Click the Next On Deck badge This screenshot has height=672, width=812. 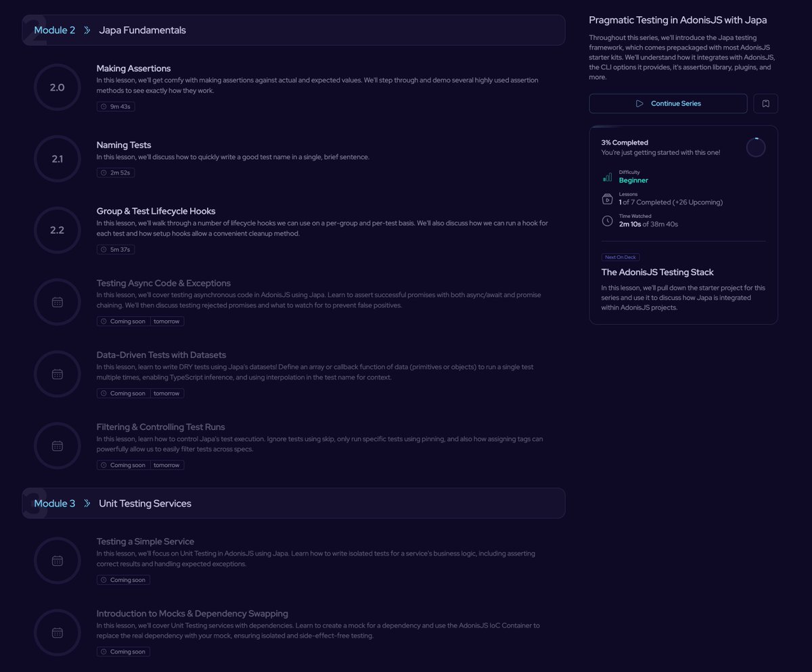pyautogui.click(x=621, y=257)
